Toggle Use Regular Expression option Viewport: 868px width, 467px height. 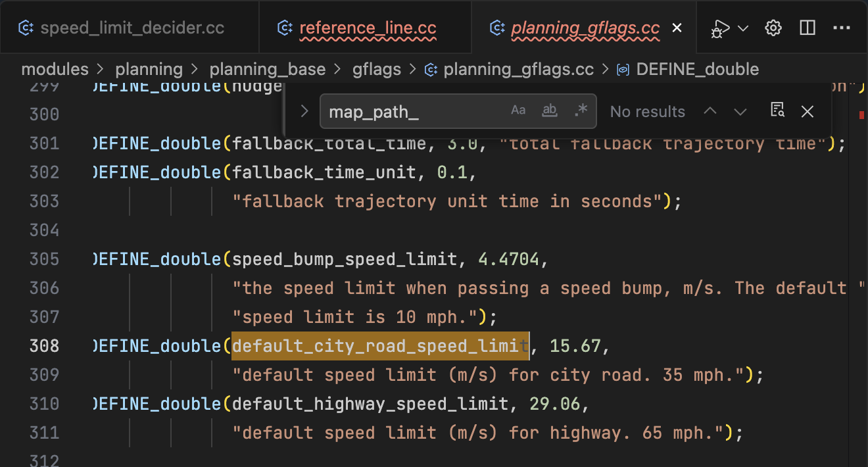click(580, 111)
